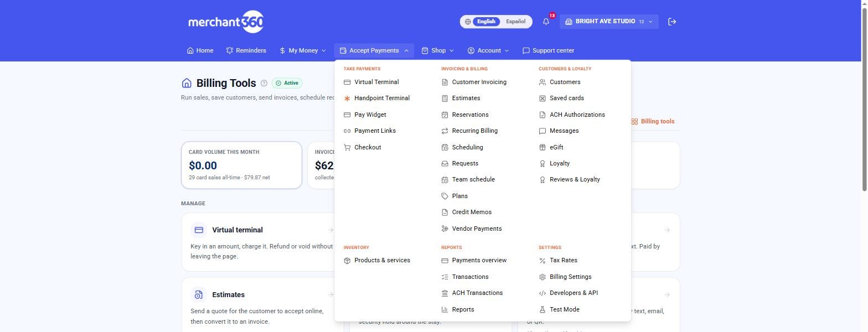Expand the My Money menu

(303, 50)
